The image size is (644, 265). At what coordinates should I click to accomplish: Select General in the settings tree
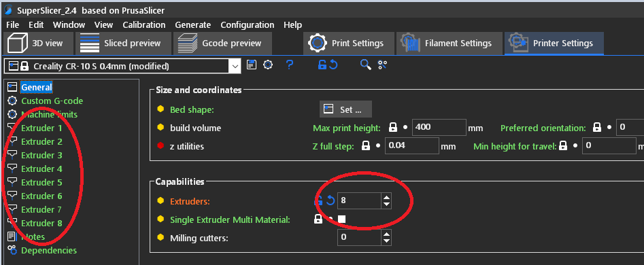tap(37, 87)
